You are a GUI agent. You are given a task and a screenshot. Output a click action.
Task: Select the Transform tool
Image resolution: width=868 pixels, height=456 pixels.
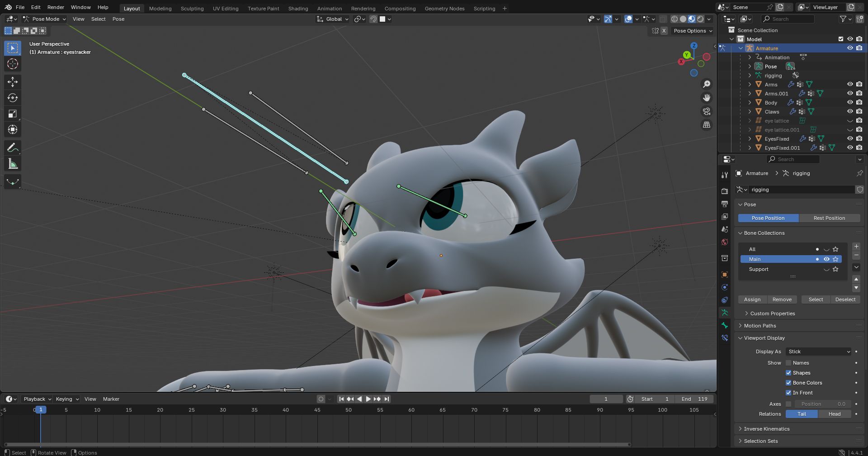pyautogui.click(x=13, y=129)
